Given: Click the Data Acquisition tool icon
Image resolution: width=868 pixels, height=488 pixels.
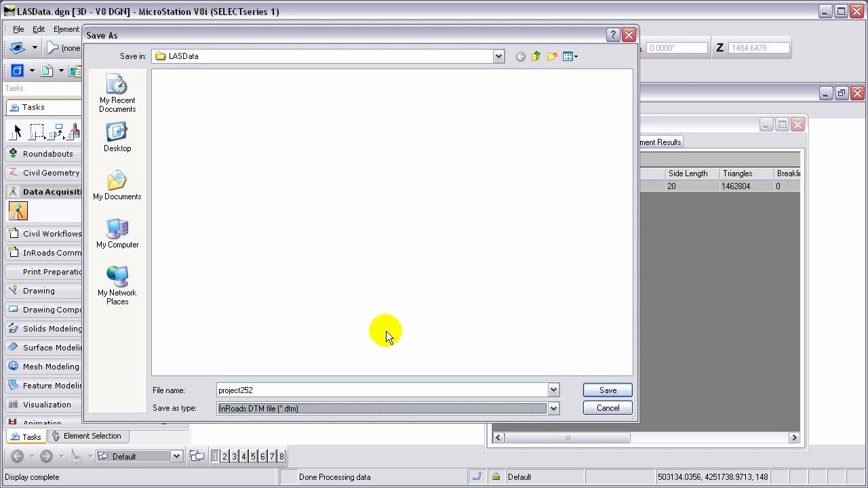Looking at the screenshot, I should click(x=18, y=211).
